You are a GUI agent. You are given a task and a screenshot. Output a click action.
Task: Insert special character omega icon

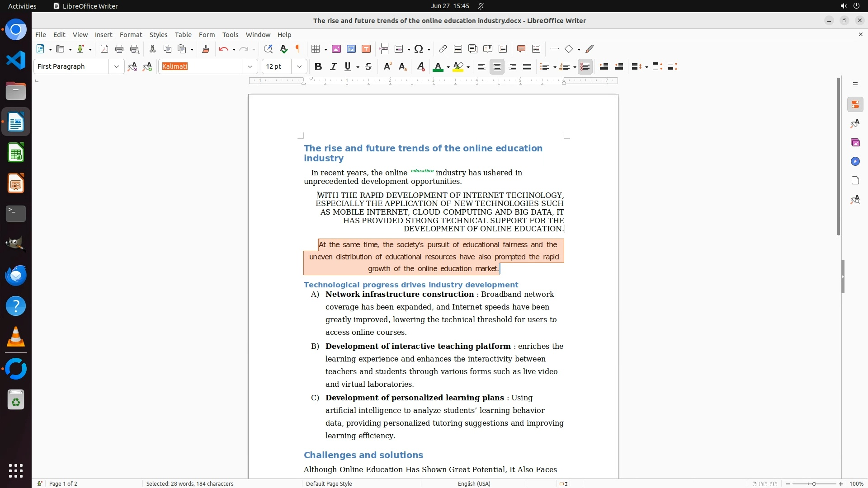click(419, 49)
